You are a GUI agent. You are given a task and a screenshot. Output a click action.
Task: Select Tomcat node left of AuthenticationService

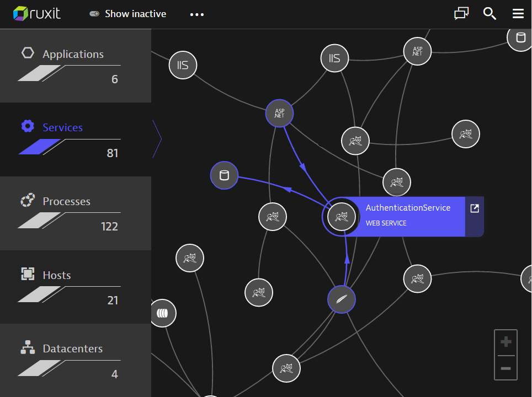point(273,217)
